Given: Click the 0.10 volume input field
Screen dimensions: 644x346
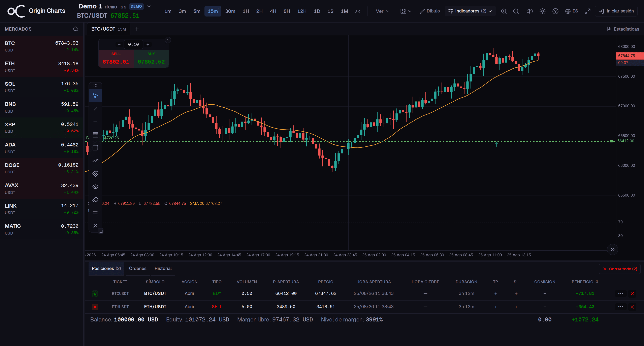Looking at the screenshot, I should coord(133,44).
